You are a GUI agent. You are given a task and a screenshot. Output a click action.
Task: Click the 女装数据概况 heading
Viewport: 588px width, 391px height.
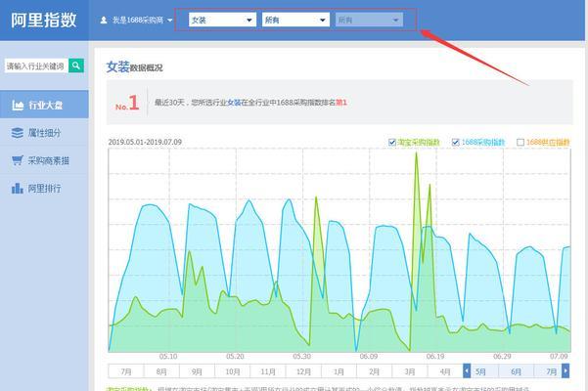[135, 67]
